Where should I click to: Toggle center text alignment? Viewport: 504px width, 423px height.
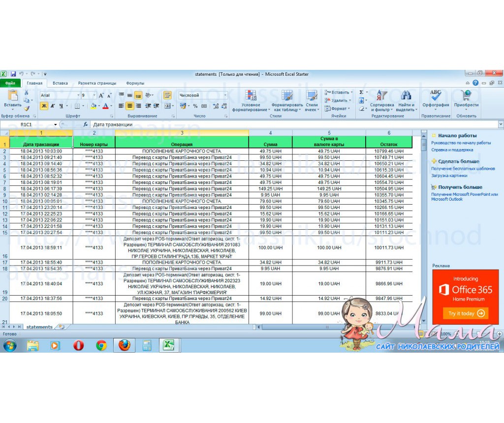(129, 106)
